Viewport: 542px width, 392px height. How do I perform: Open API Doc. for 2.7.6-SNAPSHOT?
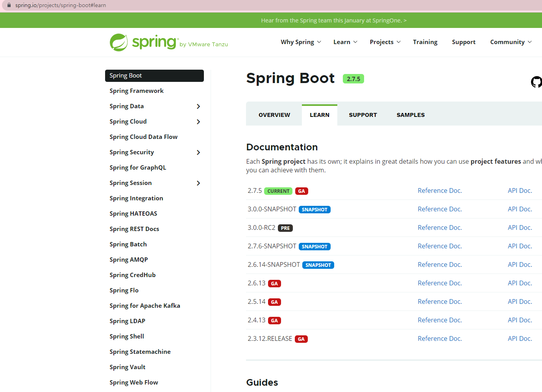point(520,246)
